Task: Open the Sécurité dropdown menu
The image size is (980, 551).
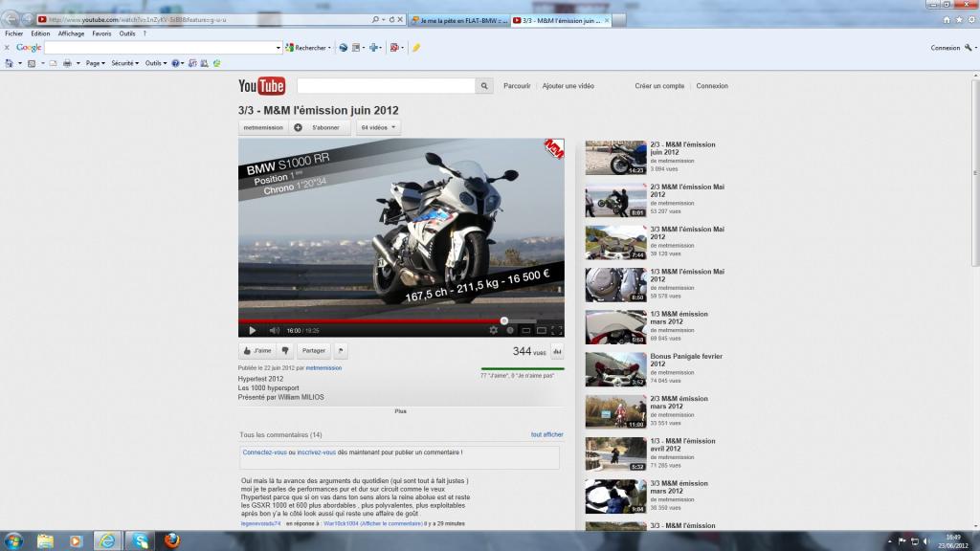Action: coord(125,63)
